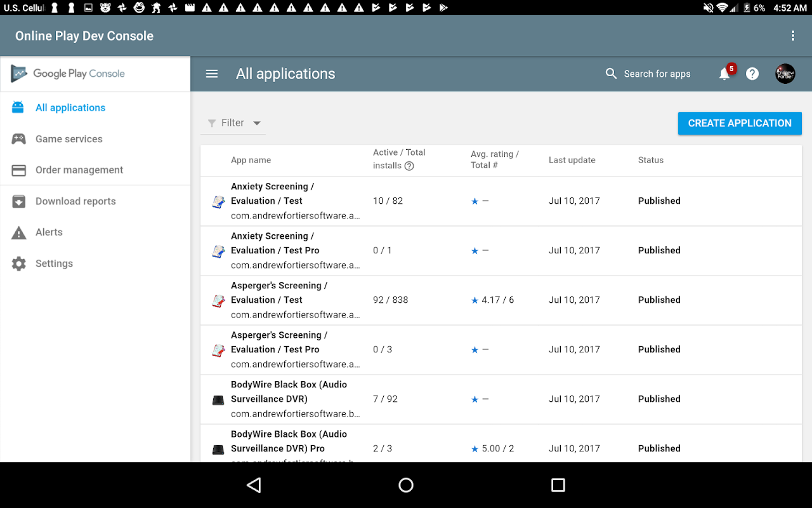Click the 7 / 92 installs value
This screenshot has height=508, width=812.
pyautogui.click(x=385, y=399)
